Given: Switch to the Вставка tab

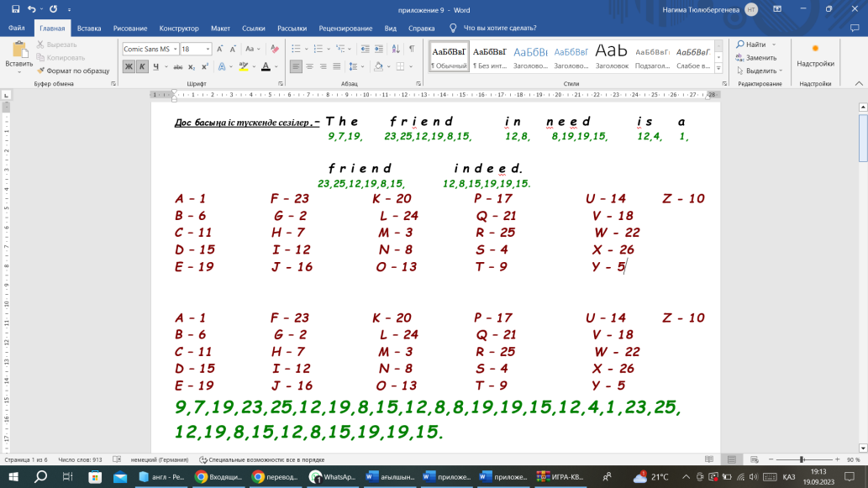Looking at the screenshot, I should point(88,28).
